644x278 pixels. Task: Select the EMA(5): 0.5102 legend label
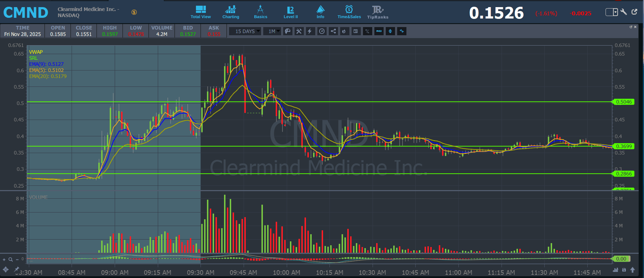(x=46, y=70)
